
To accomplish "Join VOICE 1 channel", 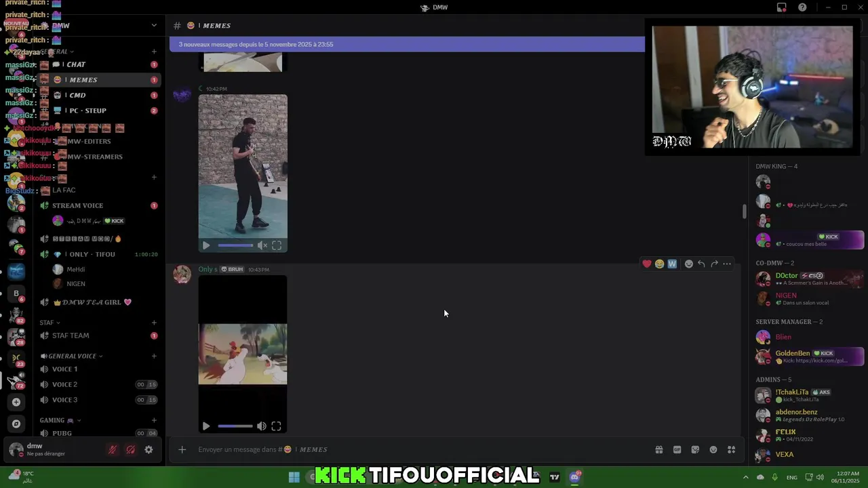I will (100, 369).
